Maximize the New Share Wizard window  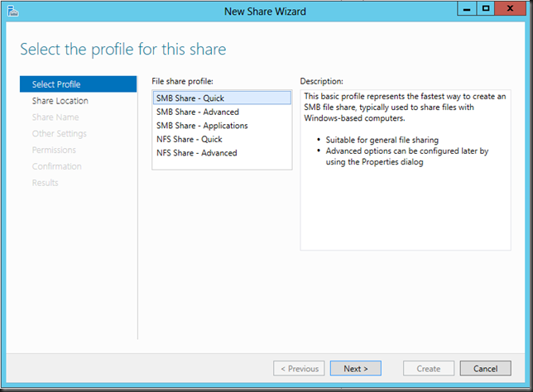pos(486,8)
